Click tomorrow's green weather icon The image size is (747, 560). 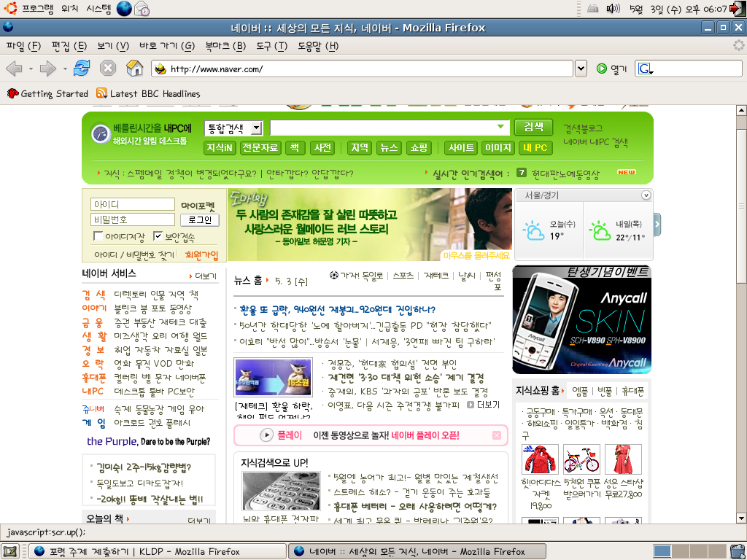click(600, 230)
